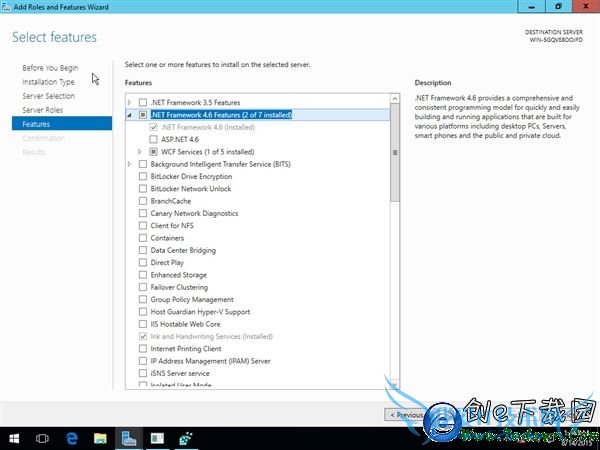The width and height of the screenshot is (600, 450).
Task: Open Task View on the taskbar
Action: (x=42, y=438)
